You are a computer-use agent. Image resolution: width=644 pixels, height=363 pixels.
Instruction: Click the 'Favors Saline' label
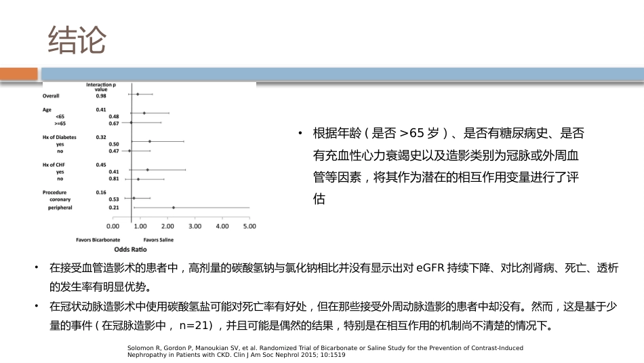(159, 240)
